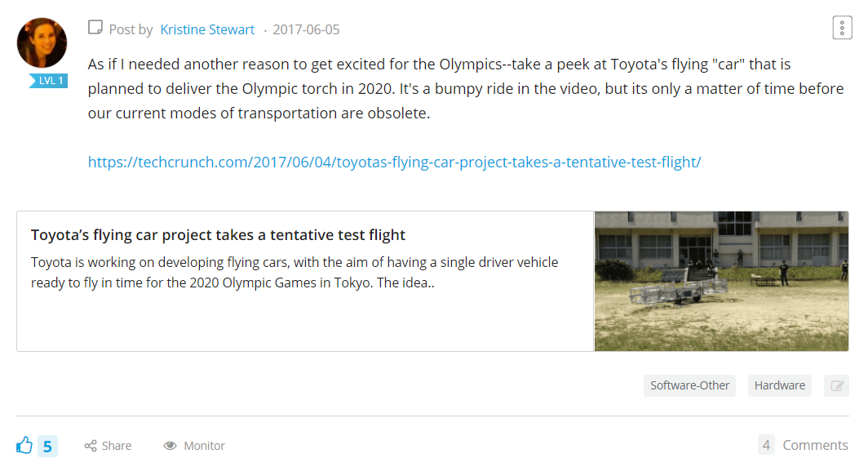The height and width of the screenshot is (476, 868).
Task: Click the LVL 1 badge
Action: coord(49,81)
